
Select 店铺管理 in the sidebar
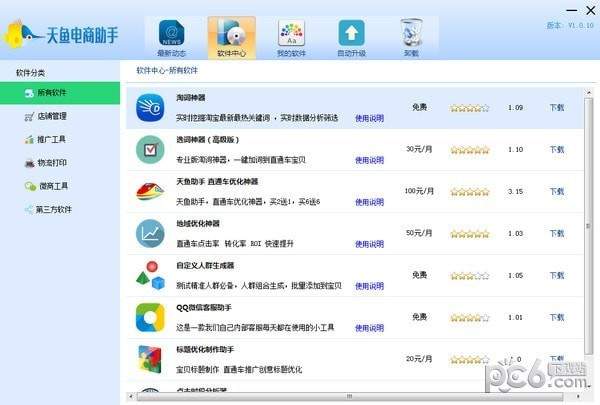coord(51,116)
